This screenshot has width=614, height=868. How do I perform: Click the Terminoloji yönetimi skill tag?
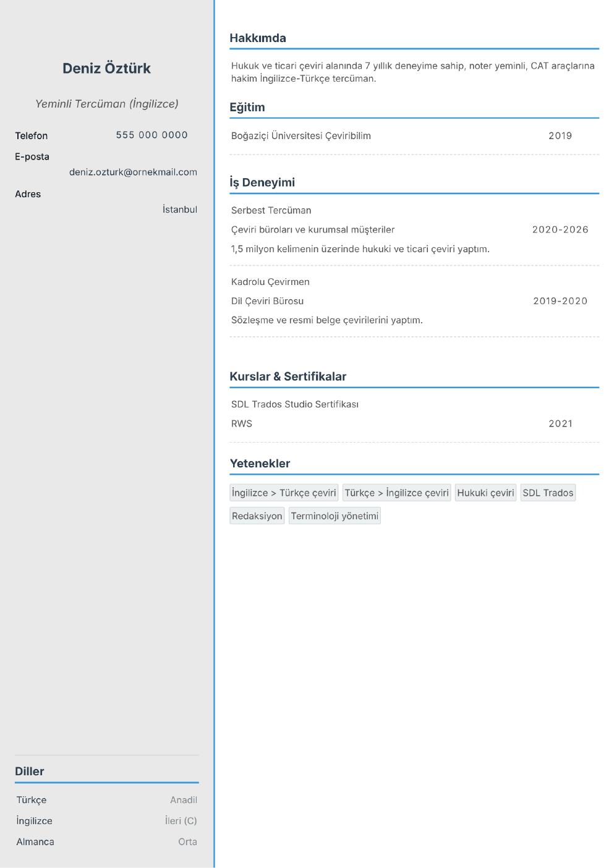point(335,516)
